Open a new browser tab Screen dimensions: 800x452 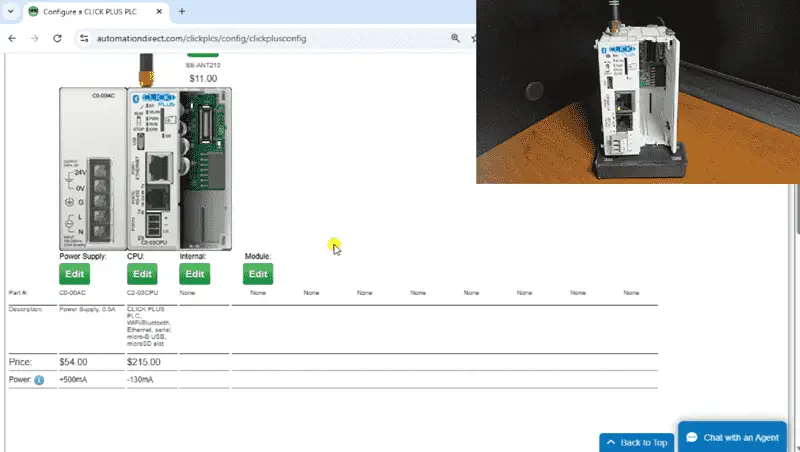click(182, 11)
